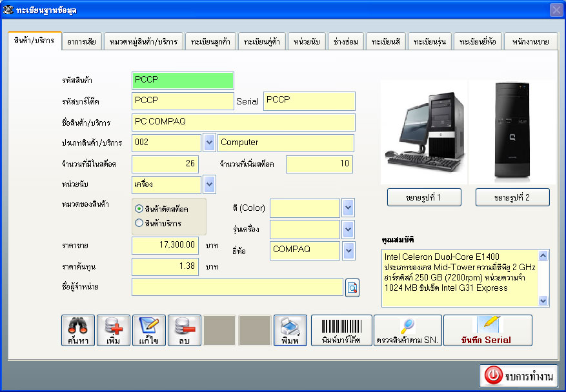
Task: Expand the product type 002 dropdown
Action: (x=209, y=142)
